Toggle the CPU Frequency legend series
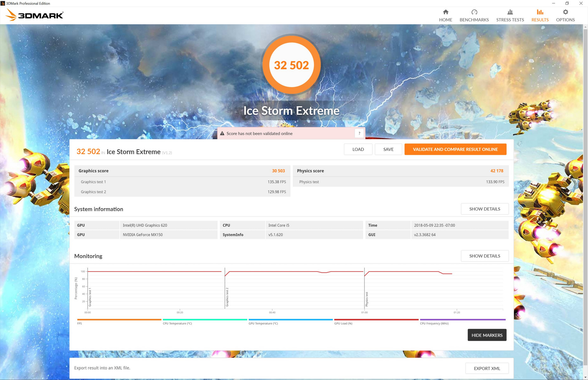The image size is (588, 380). (x=462, y=321)
